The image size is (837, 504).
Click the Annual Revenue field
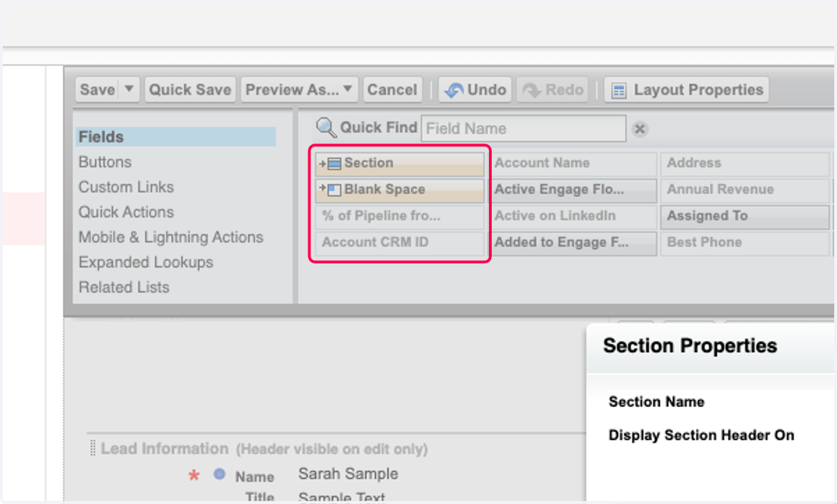[745, 190]
